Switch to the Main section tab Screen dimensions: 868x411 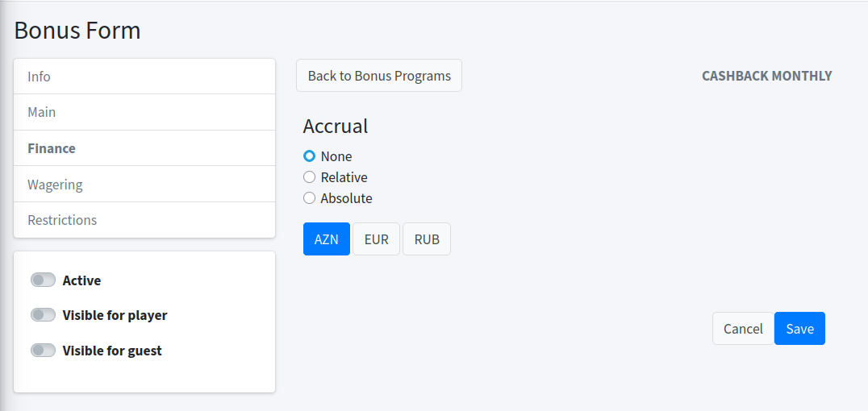click(144, 112)
